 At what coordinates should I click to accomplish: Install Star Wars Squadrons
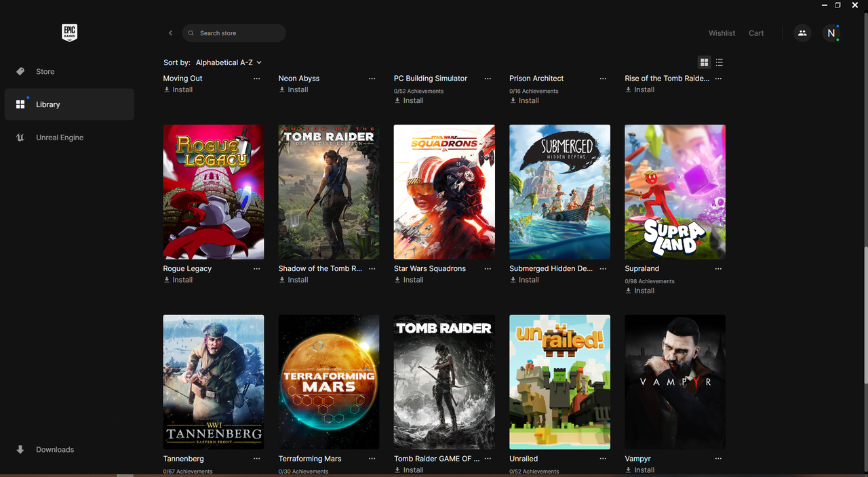click(409, 280)
